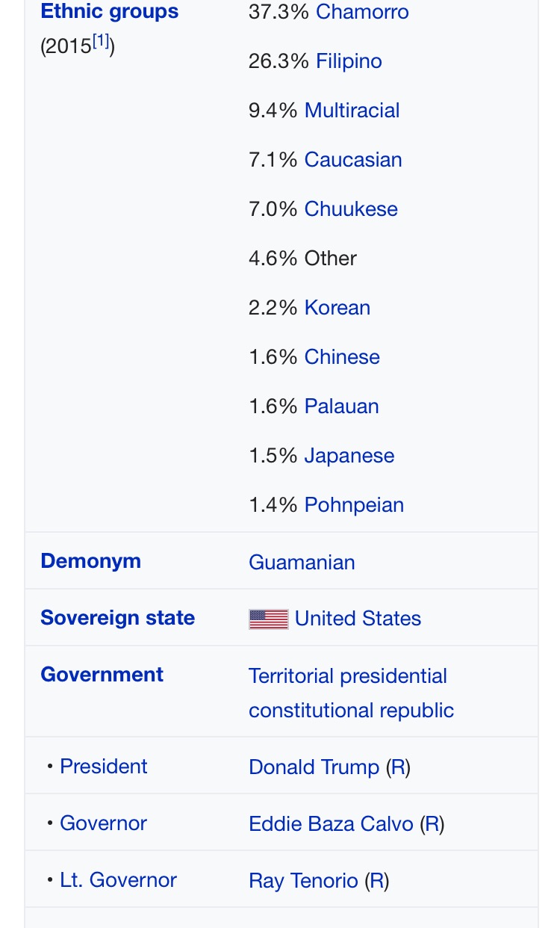Click the Chinese link
The image size is (560, 928).
(342, 357)
